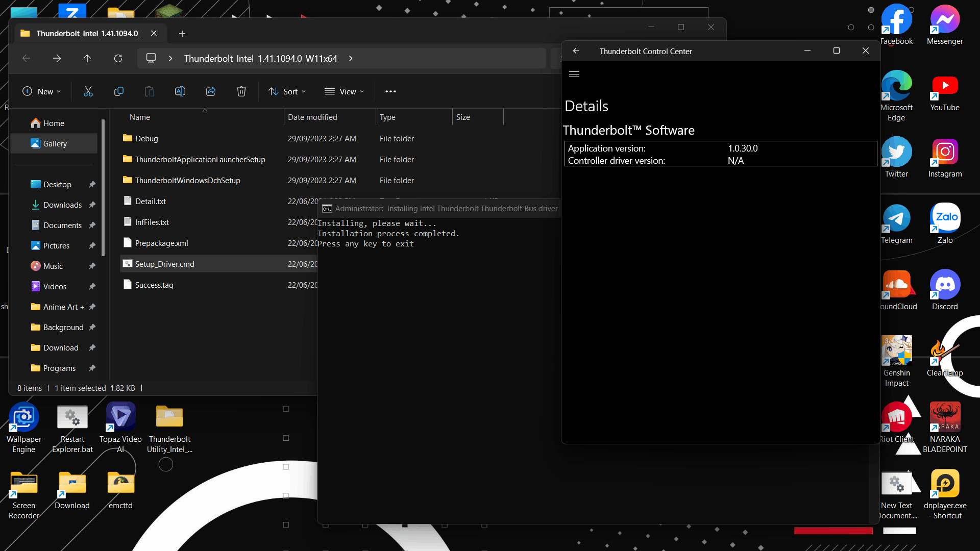Image resolution: width=980 pixels, height=551 pixels.
Task: Open See more three-dots menu
Action: pyautogui.click(x=390, y=91)
